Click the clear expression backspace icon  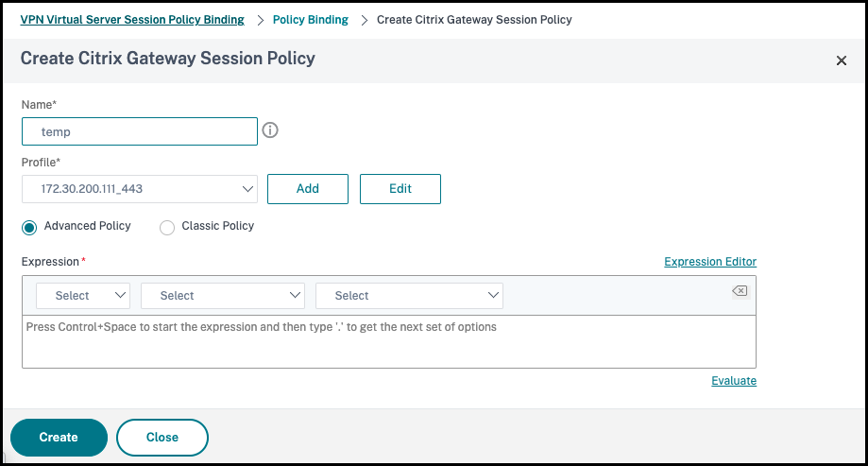pos(739,291)
